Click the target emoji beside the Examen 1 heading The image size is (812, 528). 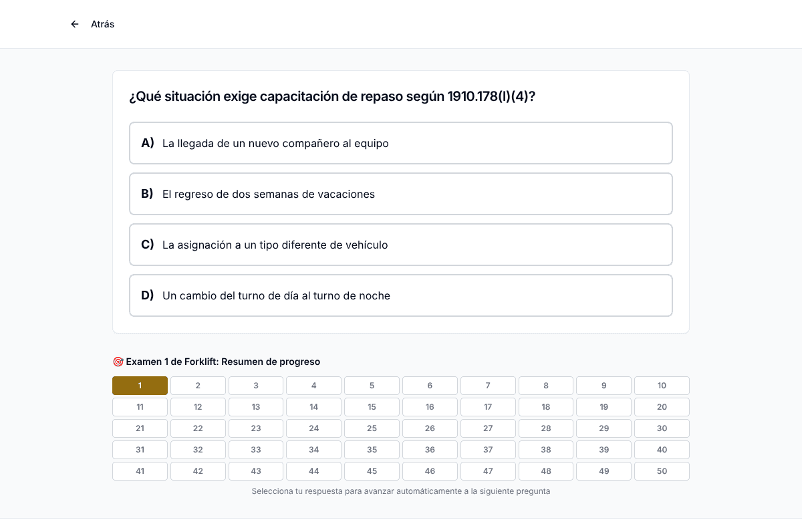click(118, 362)
